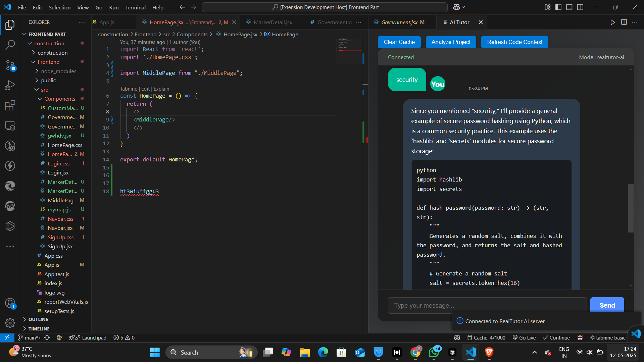Image resolution: width=644 pixels, height=362 pixels.
Task: Click the Run play icon in editor toolbar
Action: point(612,22)
